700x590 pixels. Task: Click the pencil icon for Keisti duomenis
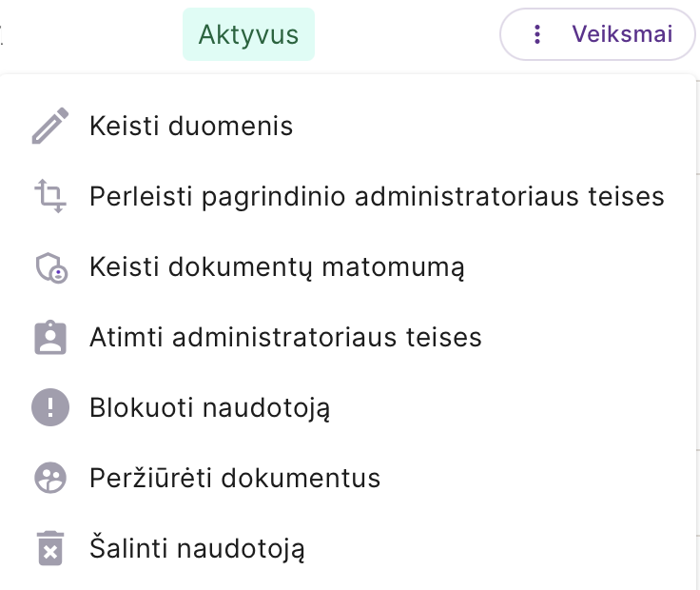pos(50,126)
